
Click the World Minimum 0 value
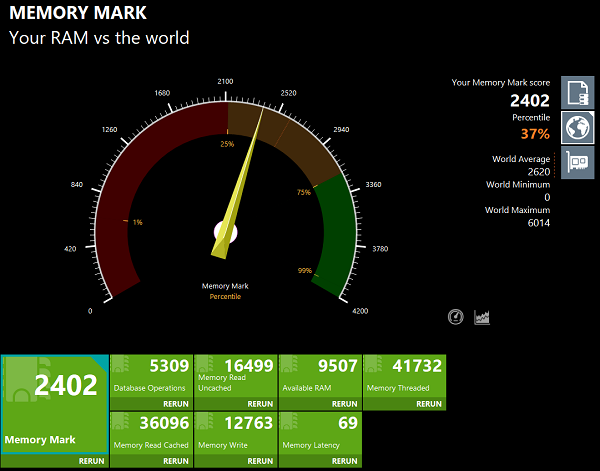point(547,197)
